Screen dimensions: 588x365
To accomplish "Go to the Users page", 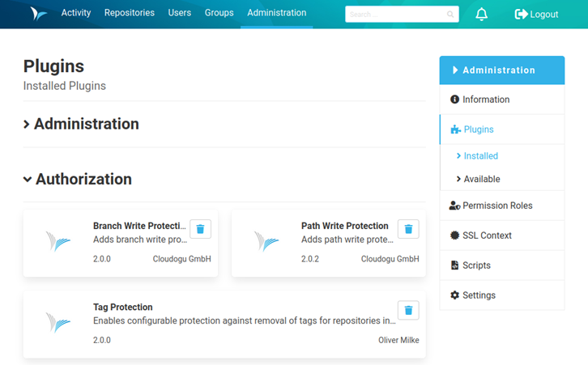I will pyautogui.click(x=180, y=13).
